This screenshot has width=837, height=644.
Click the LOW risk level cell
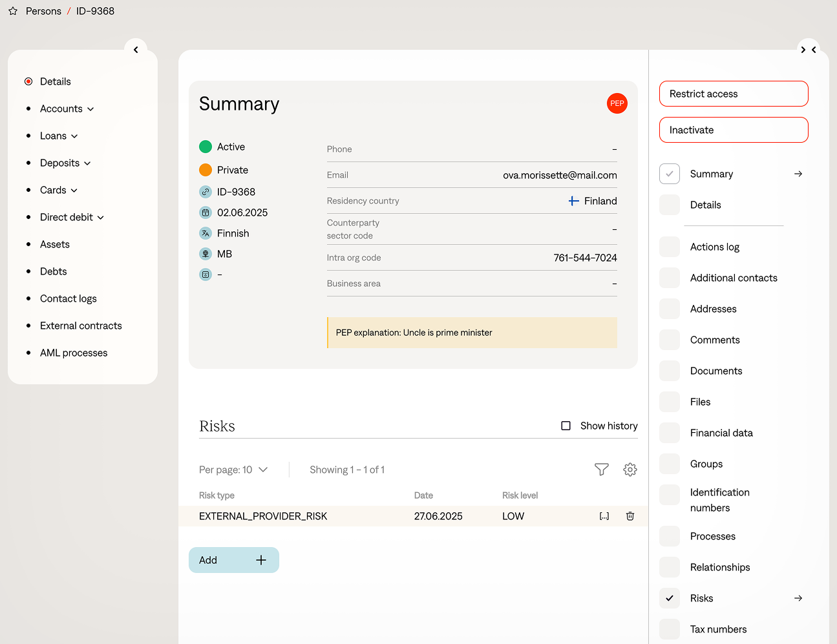coord(513,516)
